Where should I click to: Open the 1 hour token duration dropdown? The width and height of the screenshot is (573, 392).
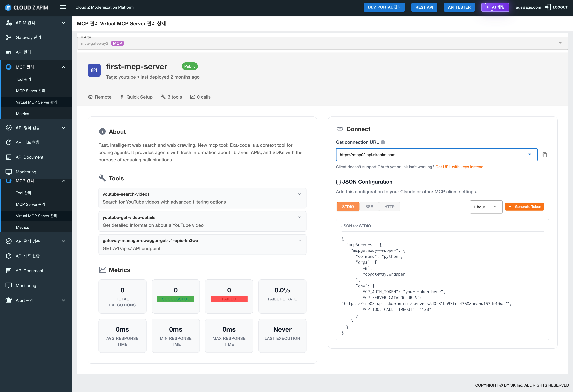click(485, 207)
